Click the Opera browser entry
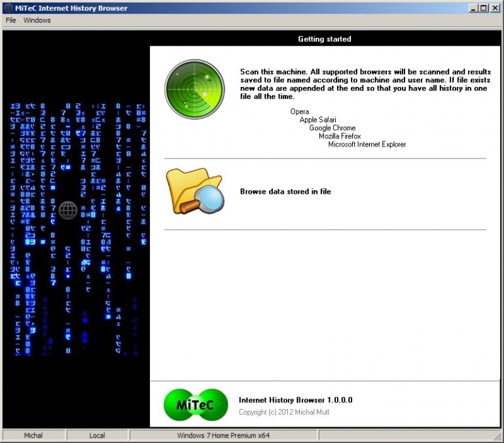The width and height of the screenshot is (504, 443). click(300, 111)
